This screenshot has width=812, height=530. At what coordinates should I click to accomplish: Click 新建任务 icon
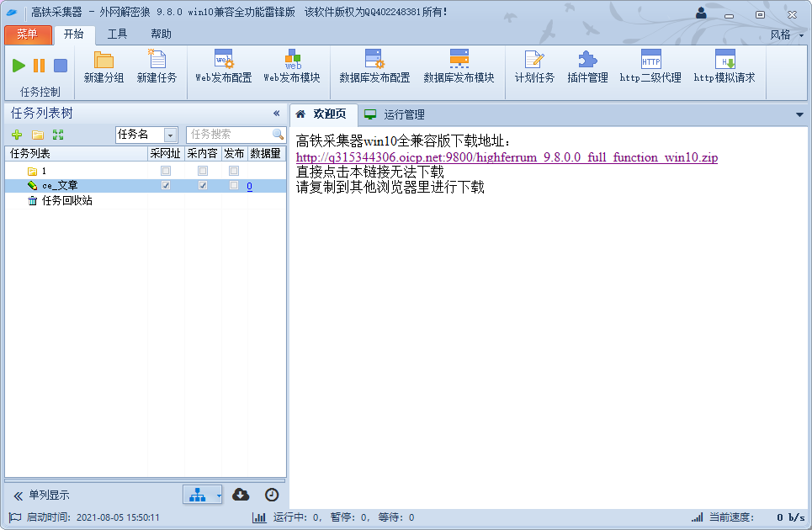click(157, 59)
